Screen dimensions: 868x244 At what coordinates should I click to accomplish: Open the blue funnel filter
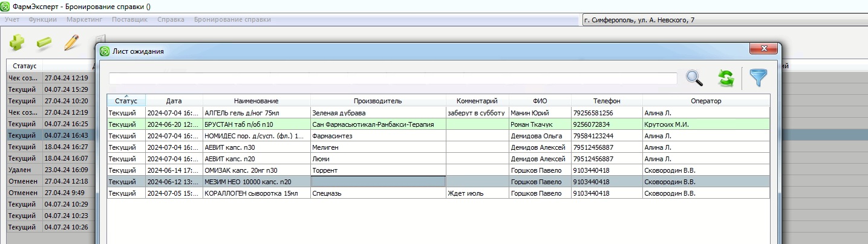[x=758, y=78]
